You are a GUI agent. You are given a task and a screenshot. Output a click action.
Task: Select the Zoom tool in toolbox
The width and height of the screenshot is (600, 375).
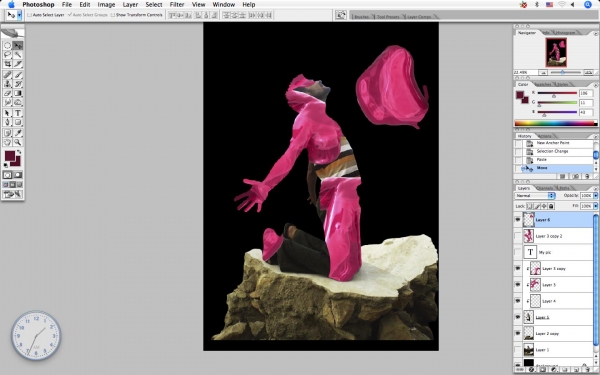click(18, 142)
